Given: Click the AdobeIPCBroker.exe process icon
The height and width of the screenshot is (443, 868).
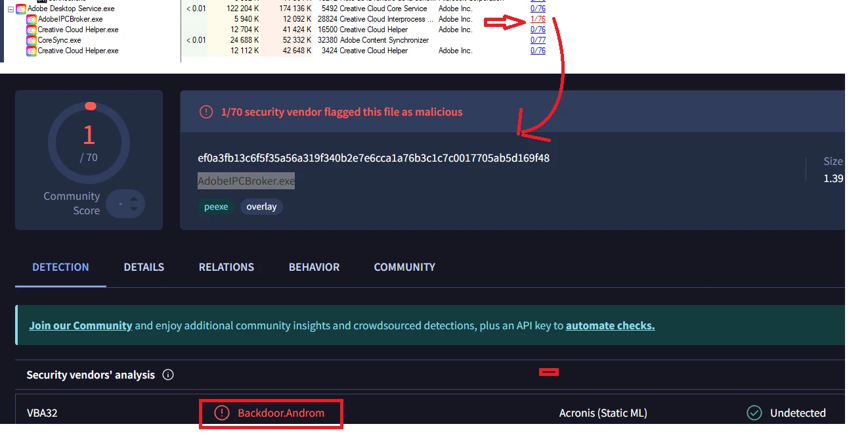Looking at the screenshot, I should (32, 19).
